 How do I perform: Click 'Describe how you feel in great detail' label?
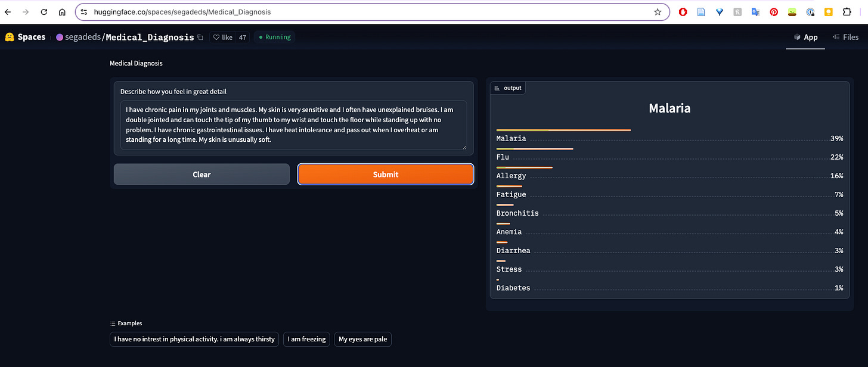[173, 92]
